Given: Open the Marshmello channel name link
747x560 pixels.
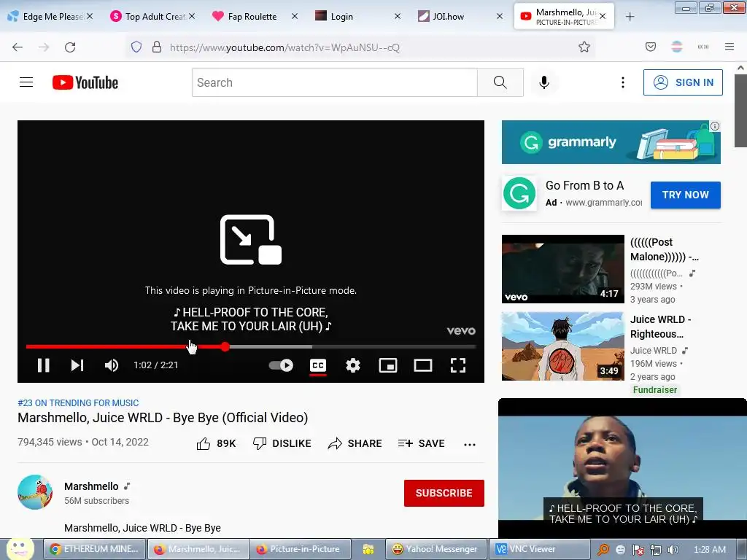Looking at the screenshot, I should tap(91, 486).
